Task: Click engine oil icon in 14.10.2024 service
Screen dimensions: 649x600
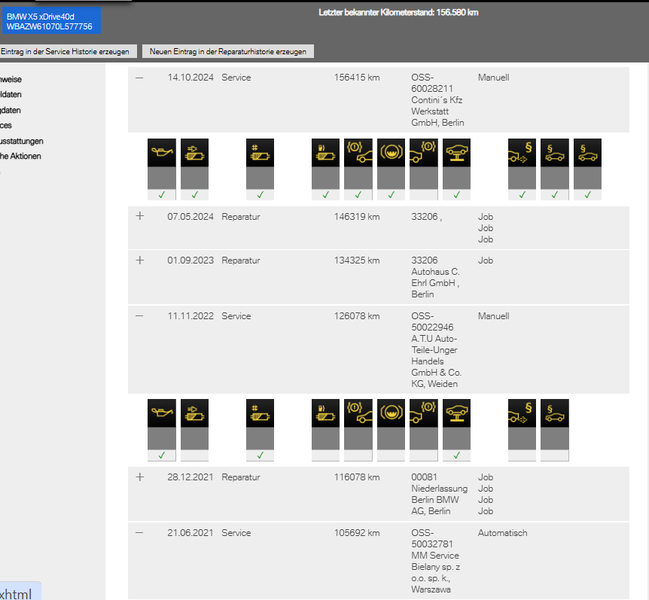Action: pos(161,153)
